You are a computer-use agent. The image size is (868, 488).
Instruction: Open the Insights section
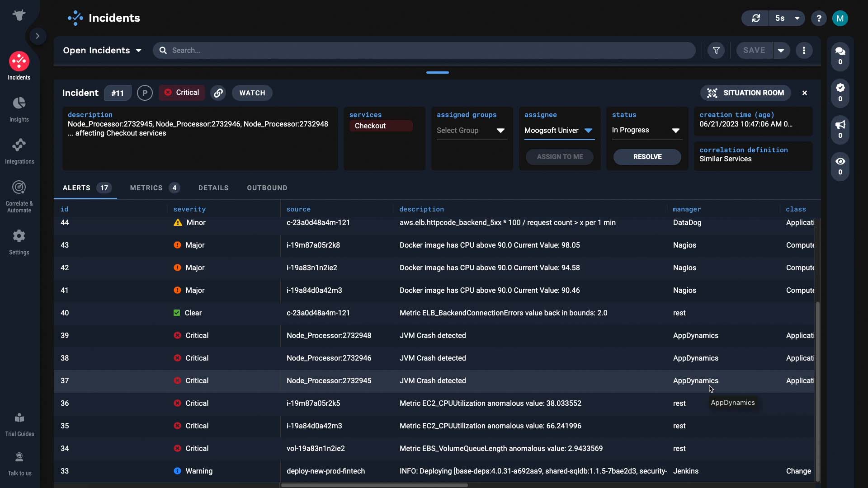pos(19,109)
